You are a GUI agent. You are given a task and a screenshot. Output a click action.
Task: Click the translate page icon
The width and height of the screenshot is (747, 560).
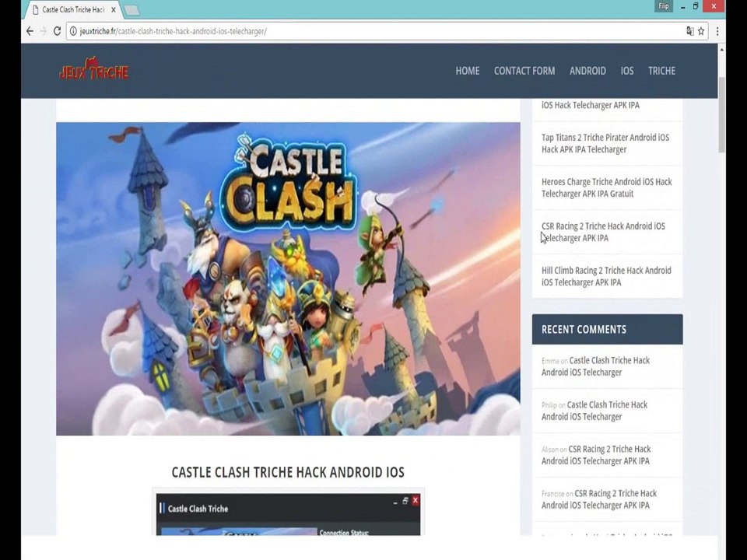(x=689, y=31)
